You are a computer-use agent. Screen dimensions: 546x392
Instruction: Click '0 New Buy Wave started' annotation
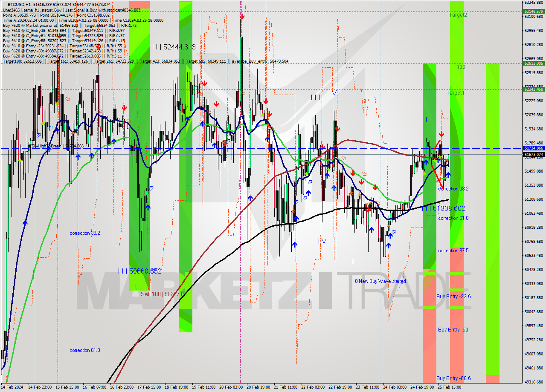click(380, 281)
